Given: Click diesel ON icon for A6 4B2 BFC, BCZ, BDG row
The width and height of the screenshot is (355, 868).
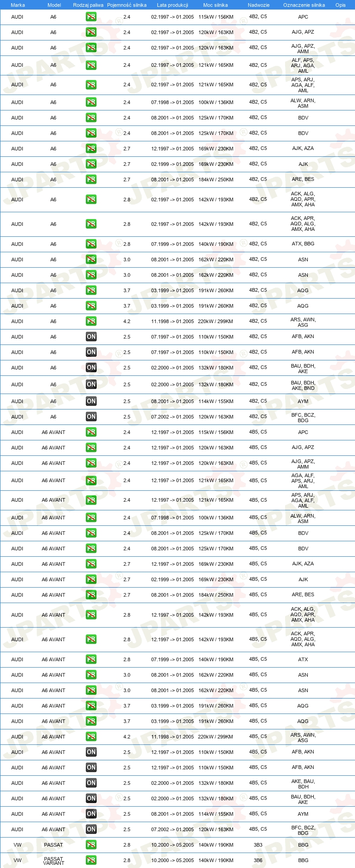Looking at the screenshot, I should [91, 417].
